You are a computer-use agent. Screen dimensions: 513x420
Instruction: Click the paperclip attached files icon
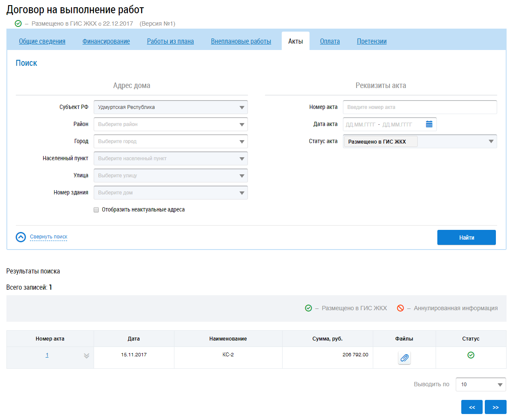[404, 358]
